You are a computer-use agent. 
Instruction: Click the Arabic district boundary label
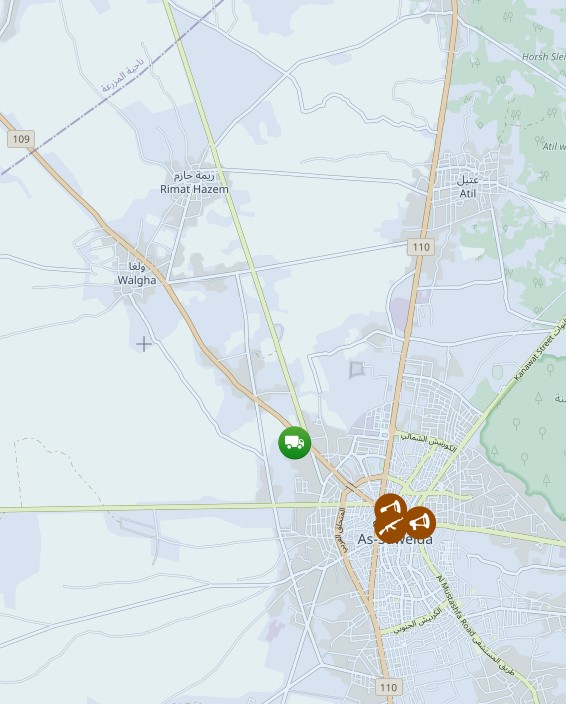(123, 75)
